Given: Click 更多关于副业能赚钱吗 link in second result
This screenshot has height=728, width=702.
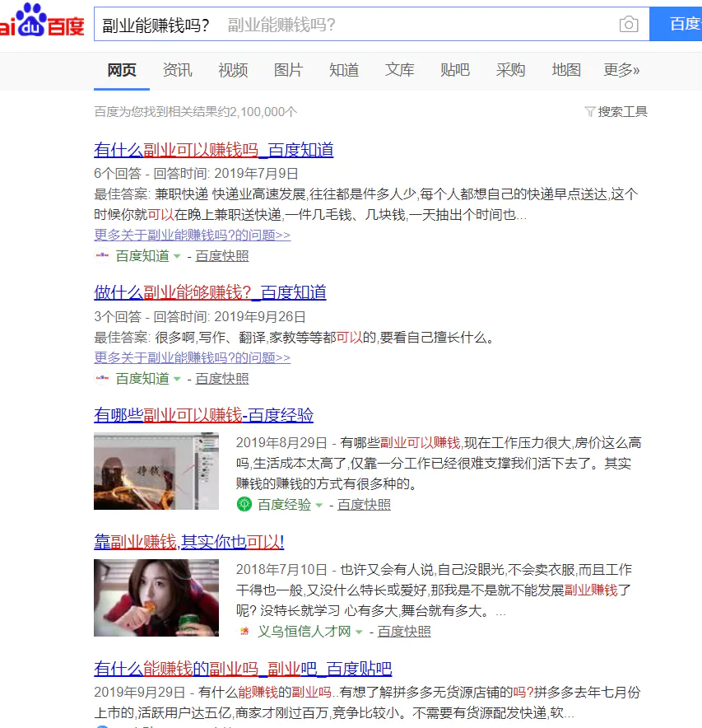Looking at the screenshot, I should (192, 357).
